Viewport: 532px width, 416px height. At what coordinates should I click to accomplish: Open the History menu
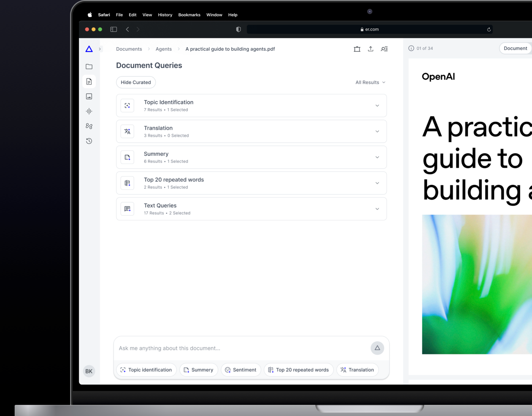coord(165,15)
